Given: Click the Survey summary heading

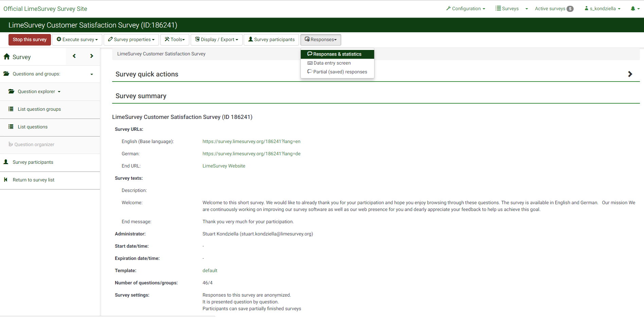Looking at the screenshot, I should pyautogui.click(x=141, y=96).
